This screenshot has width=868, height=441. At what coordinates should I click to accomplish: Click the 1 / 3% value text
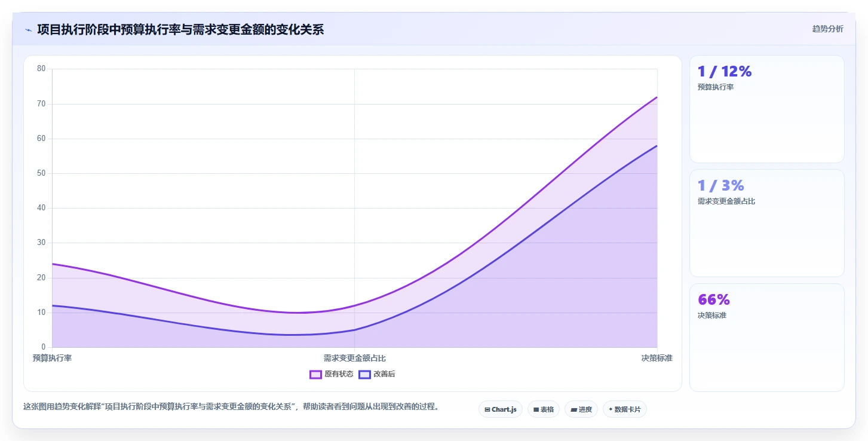pos(721,185)
